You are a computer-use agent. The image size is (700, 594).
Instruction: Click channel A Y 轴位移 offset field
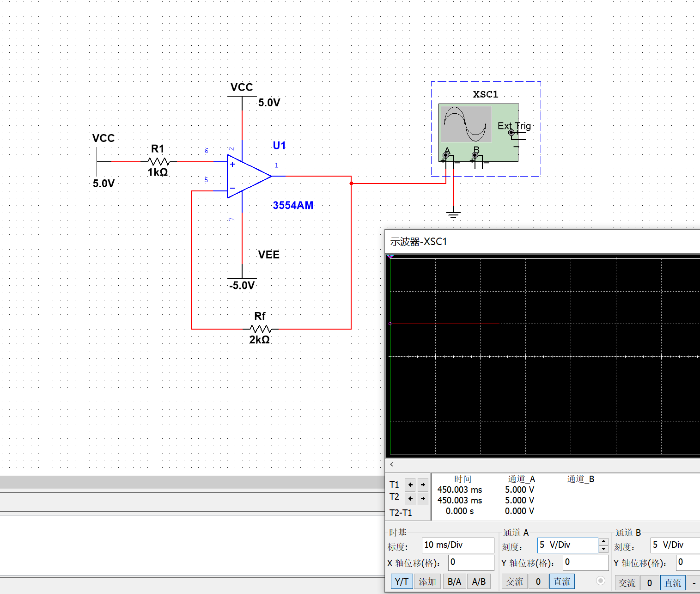[585, 563]
